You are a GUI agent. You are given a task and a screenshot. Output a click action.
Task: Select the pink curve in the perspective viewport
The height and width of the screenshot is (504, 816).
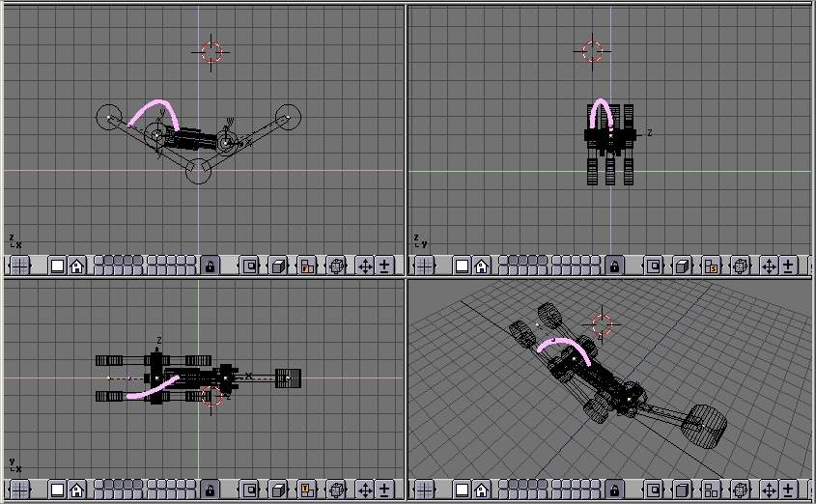coord(558,343)
